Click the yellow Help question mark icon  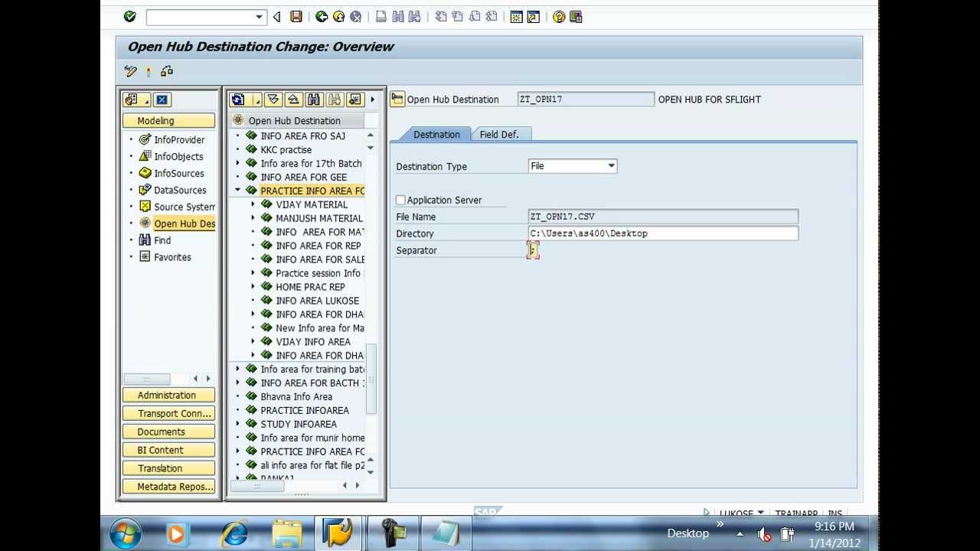[x=559, y=16]
